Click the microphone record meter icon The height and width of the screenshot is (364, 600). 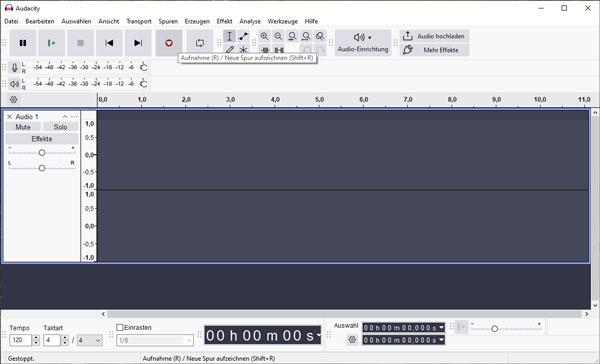(14, 68)
